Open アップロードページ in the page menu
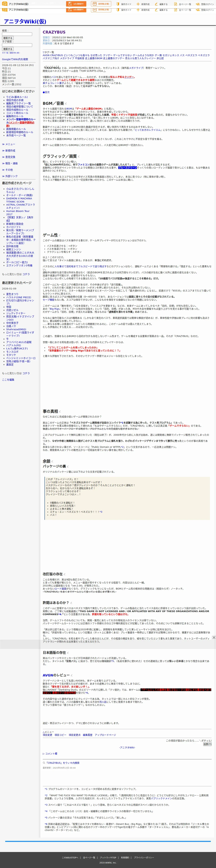 tap(105, 735)
